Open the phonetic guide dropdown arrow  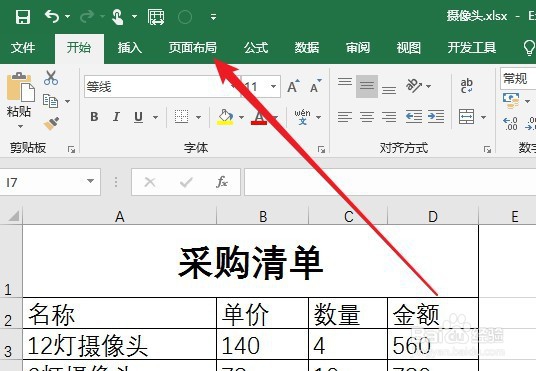319,117
